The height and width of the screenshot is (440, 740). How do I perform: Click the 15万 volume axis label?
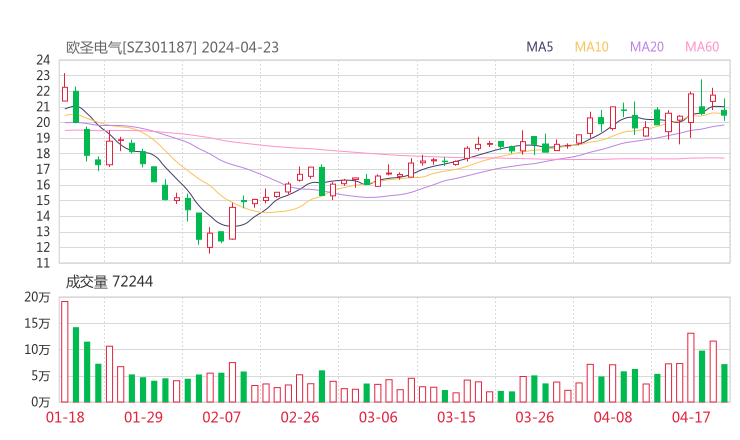37,323
